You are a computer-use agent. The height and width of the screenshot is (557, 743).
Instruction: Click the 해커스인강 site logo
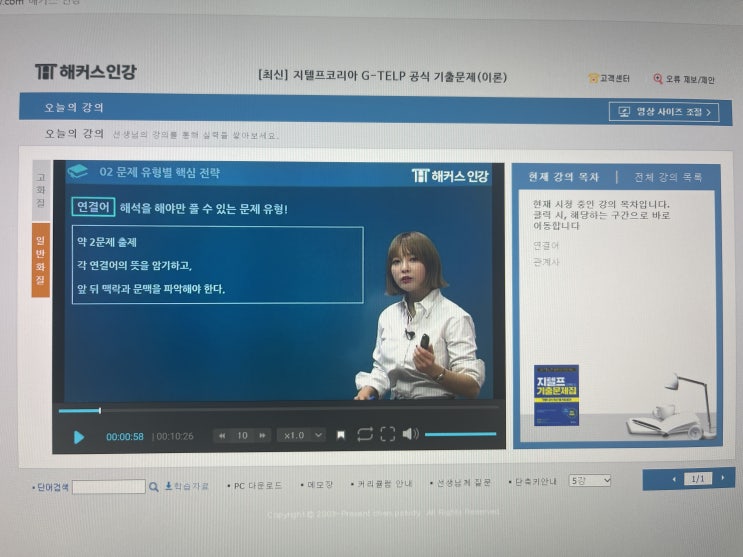point(86,72)
